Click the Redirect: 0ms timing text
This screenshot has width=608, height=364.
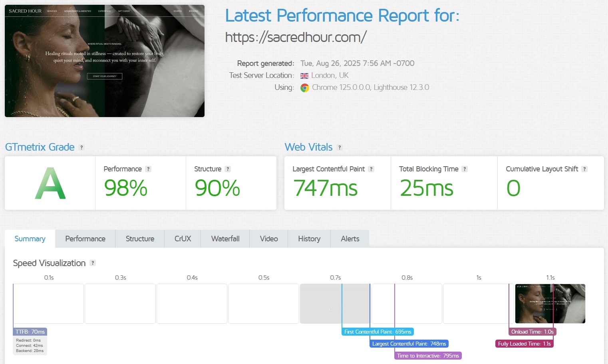click(28, 340)
